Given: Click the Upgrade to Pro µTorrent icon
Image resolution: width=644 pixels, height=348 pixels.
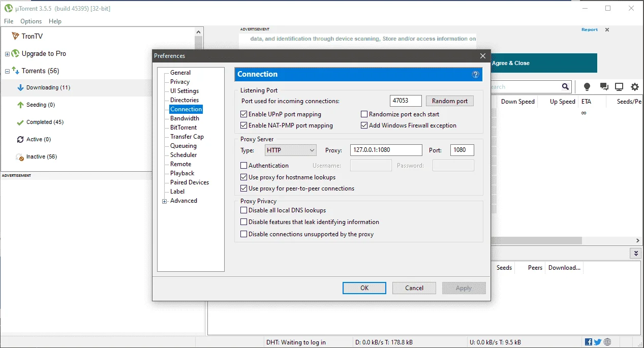Looking at the screenshot, I should tap(15, 53).
